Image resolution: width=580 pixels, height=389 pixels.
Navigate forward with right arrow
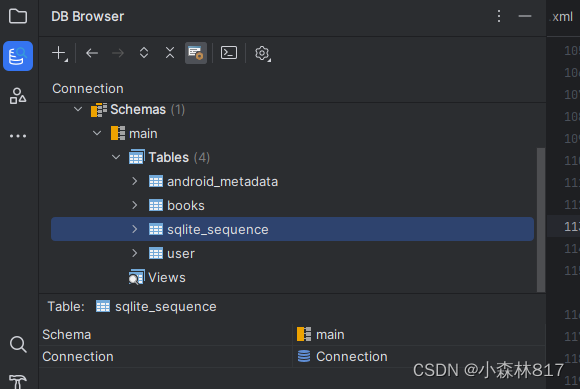click(x=118, y=53)
